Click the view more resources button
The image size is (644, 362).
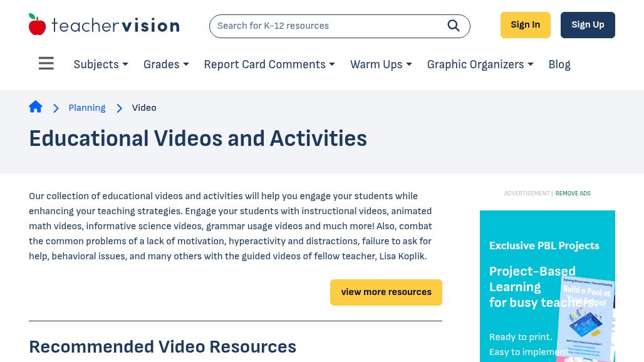(386, 292)
